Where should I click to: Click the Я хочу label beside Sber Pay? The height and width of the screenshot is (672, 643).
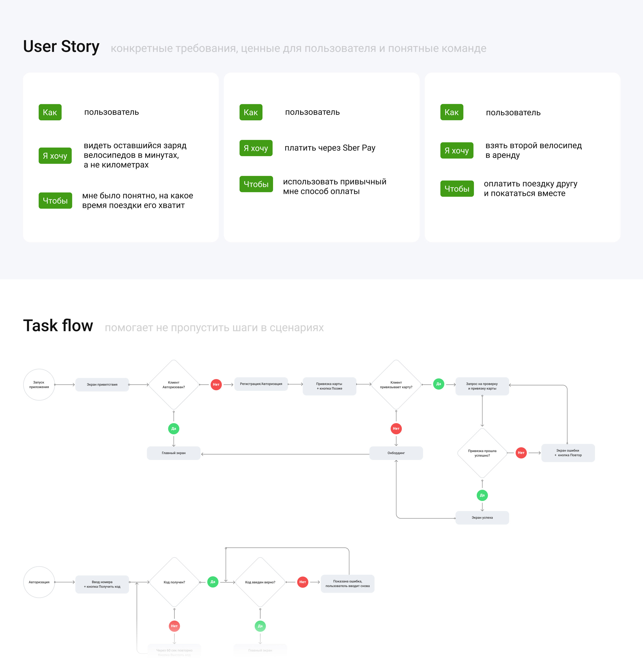coord(256,148)
